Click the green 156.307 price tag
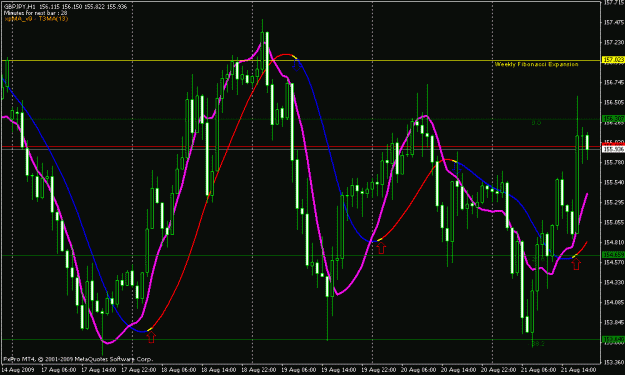Image resolution: width=625 pixels, height=375 pixels. (613, 118)
